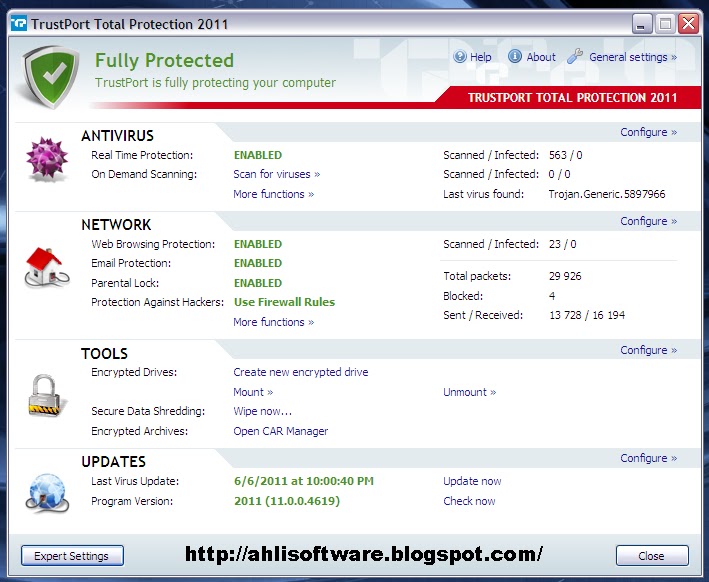The width and height of the screenshot is (709, 582).
Task: Expand More functions under Network
Action: click(274, 322)
